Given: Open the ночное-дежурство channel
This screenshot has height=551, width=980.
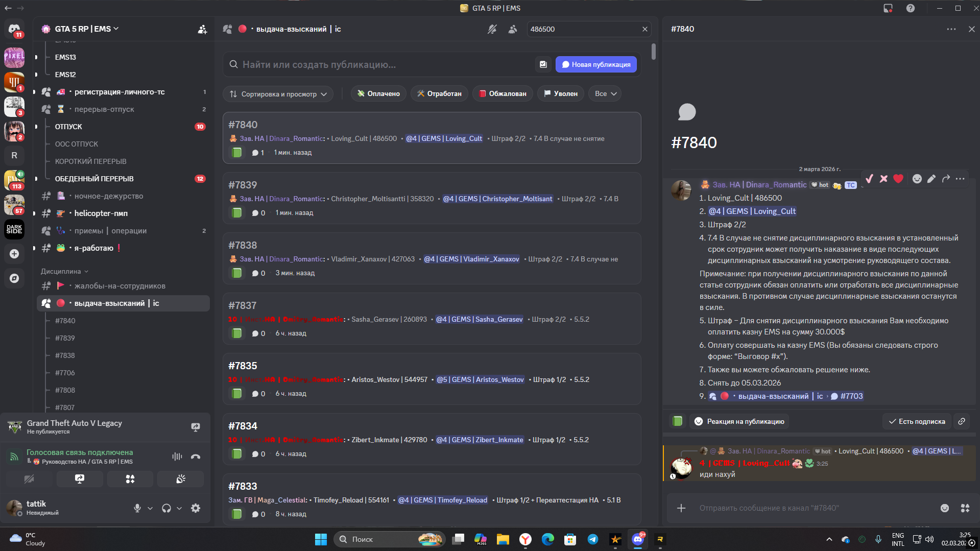Looking at the screenshot, I should pos(124,196).
